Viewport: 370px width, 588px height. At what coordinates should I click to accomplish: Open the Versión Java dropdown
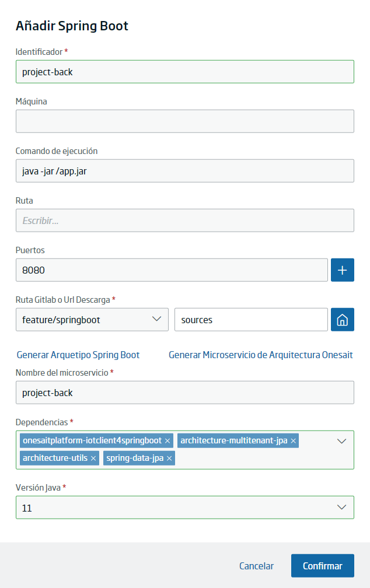184,508
